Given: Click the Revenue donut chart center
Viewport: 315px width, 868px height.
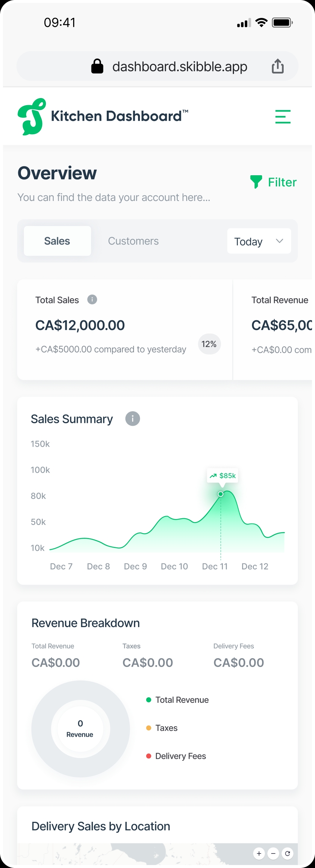Looking at the screenshot, I should [x=80, y=729].
